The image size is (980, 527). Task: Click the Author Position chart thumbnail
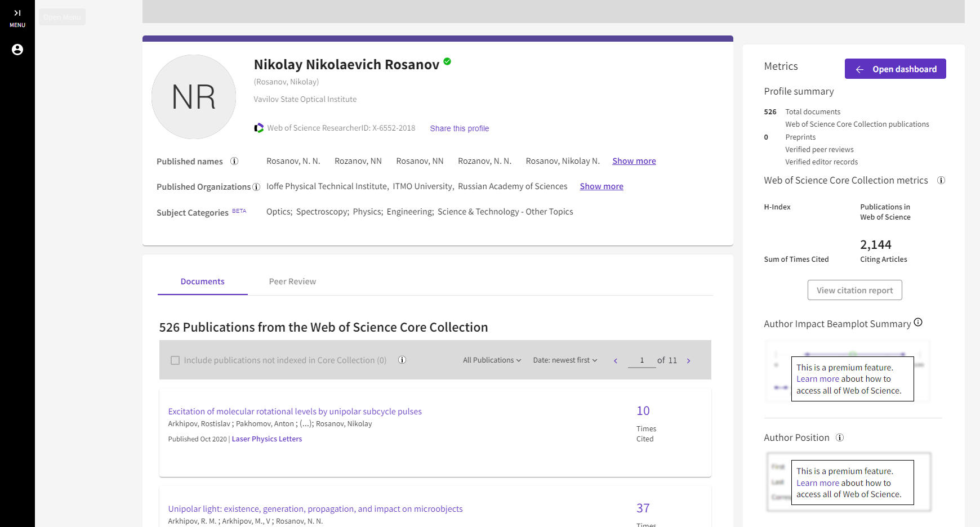point(849,482)
